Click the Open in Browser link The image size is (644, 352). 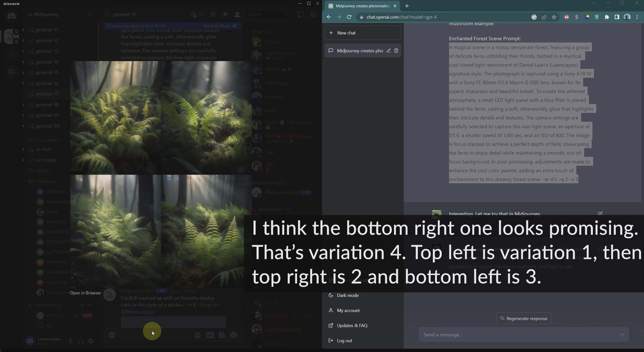point(86,293)
